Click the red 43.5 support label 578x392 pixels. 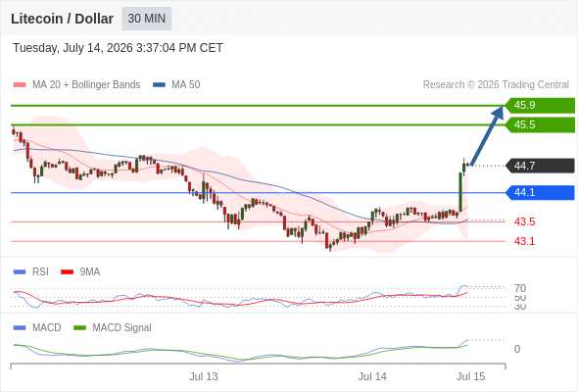(x=524, y=222)
